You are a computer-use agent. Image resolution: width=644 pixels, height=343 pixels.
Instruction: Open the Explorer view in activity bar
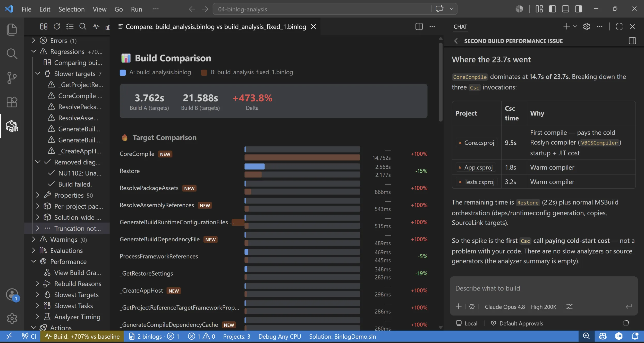click(12, 29)
